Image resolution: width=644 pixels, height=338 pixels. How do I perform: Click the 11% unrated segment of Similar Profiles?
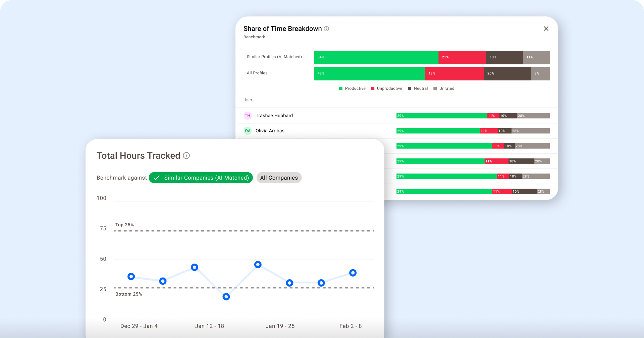[x=536, y=57]
